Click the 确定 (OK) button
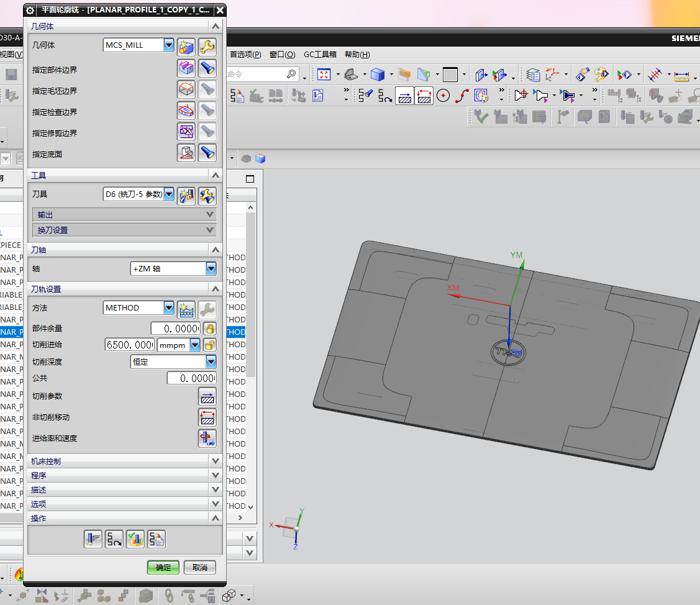The width and height of the screenshot is (700, 605). click(x=163, y=567)
